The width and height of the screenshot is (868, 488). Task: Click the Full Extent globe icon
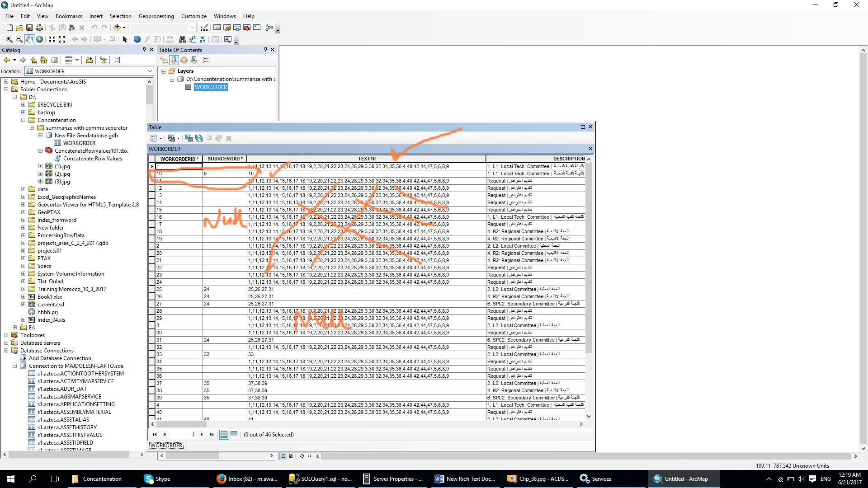(x=39, y=39)
